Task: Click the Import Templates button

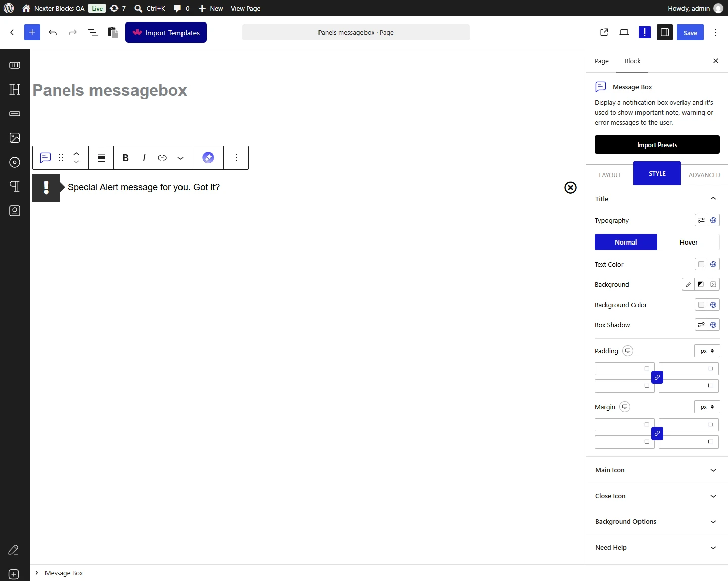Action: coord(166,32)
